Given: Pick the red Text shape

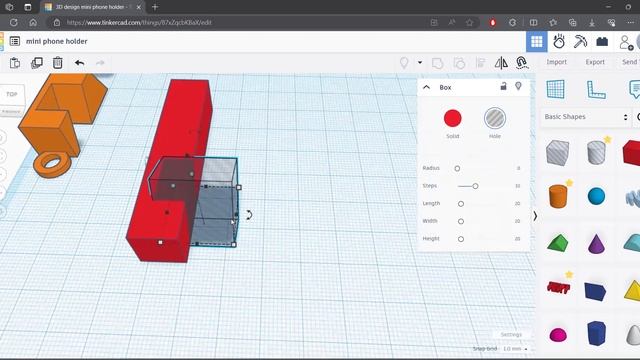Looking at the screenshot, I should click(x=558, y=288).
